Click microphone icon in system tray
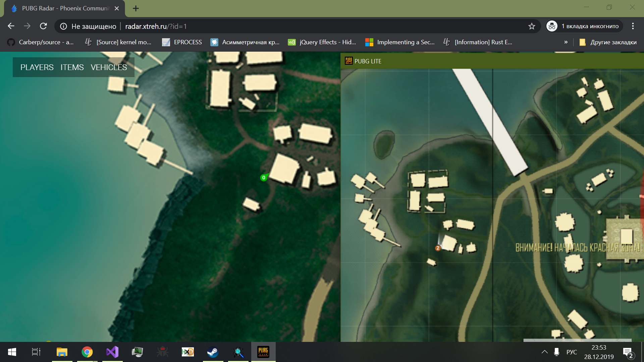 coord(556,352)
